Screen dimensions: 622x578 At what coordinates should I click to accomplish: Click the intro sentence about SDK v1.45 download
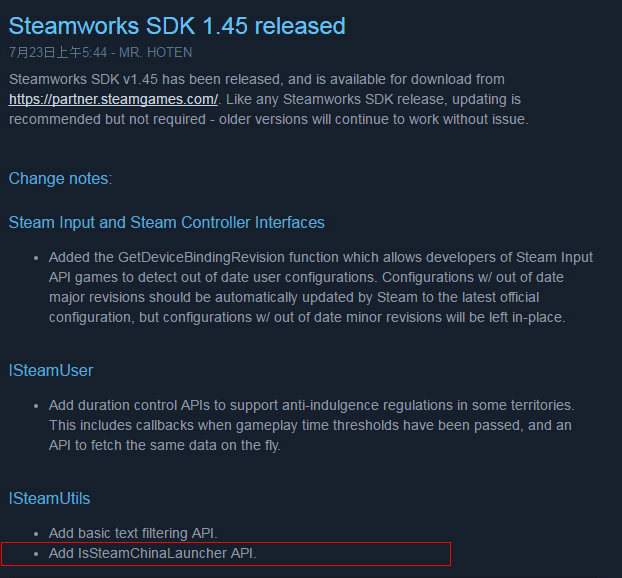(257, 79)
